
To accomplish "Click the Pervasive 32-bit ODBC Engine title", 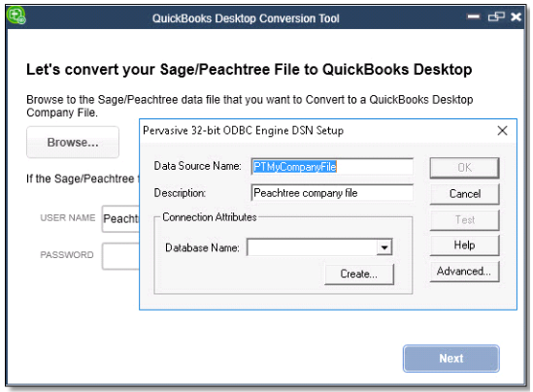I will coord(244,130).
